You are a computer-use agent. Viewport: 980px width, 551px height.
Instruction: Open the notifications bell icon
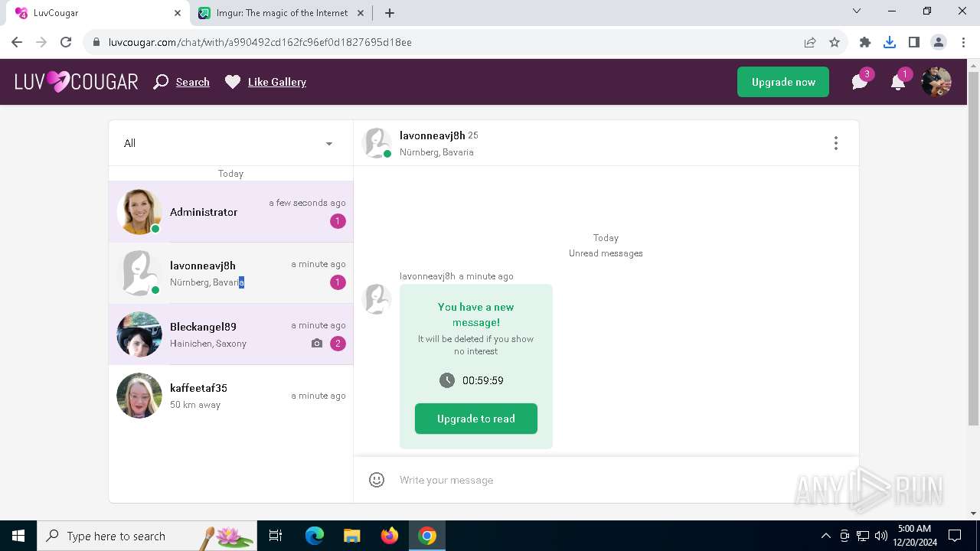(898, 82)
